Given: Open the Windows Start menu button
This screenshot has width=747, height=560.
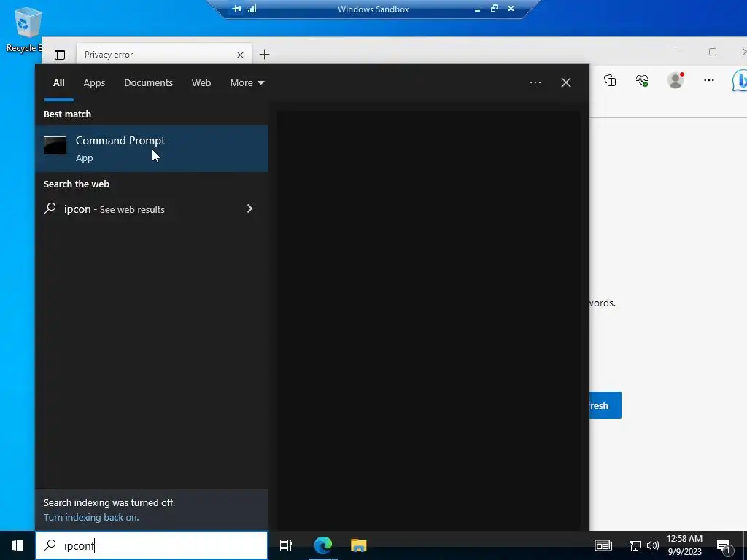Looking at the screenshot, I should click(18, 545).
